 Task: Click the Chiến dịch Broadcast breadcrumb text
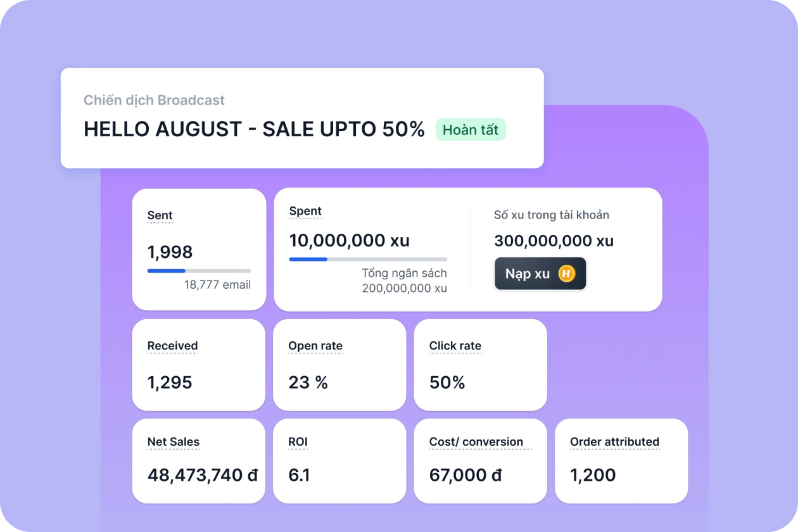(154, 100)
